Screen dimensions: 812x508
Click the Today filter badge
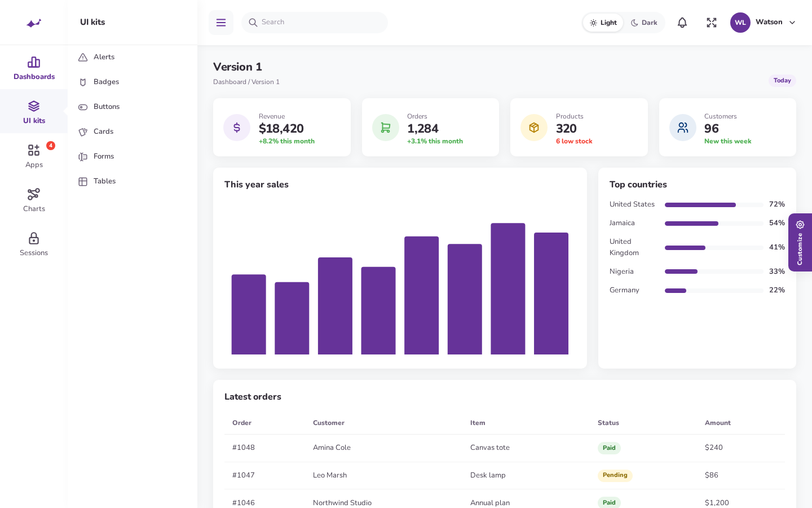[782, 81]
